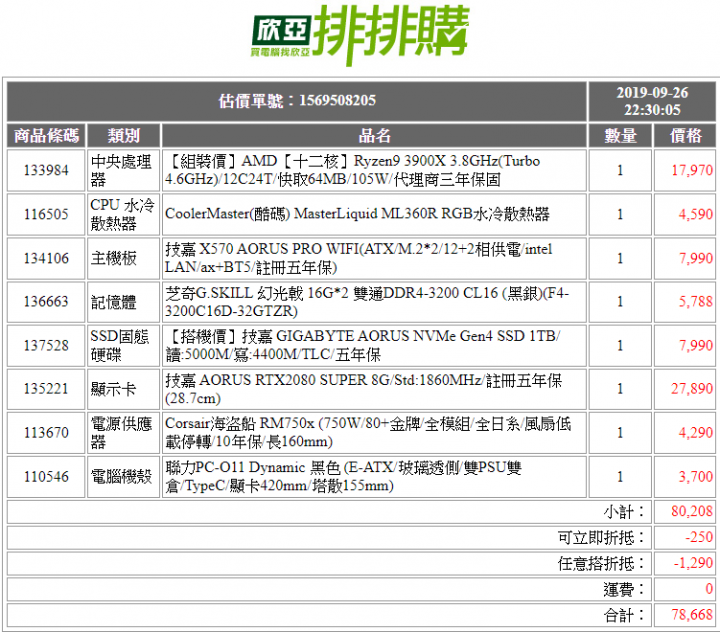Click the 商品條碼 column header

pyautogui.click(x=46, y=136)
